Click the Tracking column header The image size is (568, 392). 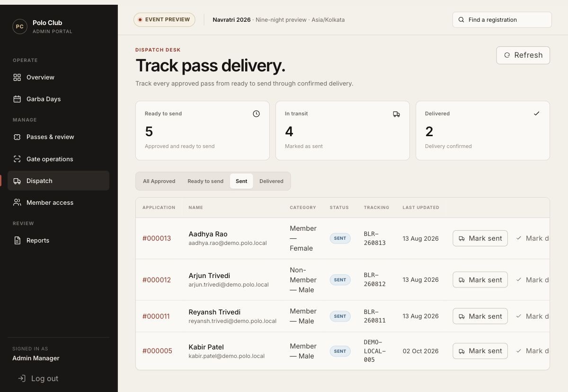coord(376,208)
